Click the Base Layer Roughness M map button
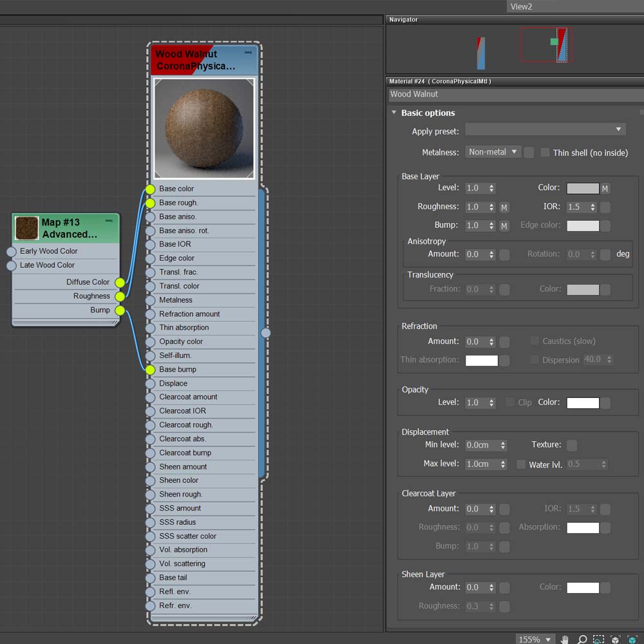Viewport: 644px width, 644px height. pyautogui.click(x=504, y=207)
